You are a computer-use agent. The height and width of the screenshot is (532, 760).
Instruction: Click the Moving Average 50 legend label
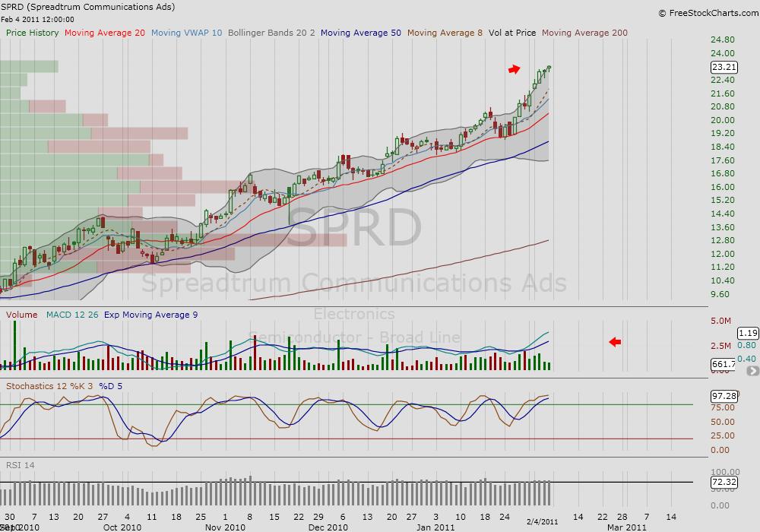pos(360,33)
